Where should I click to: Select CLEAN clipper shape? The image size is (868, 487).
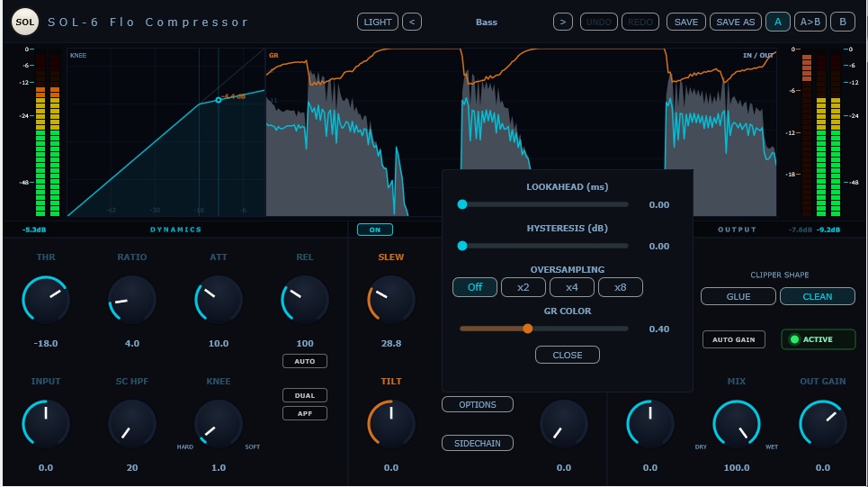(x=818, y=296)
